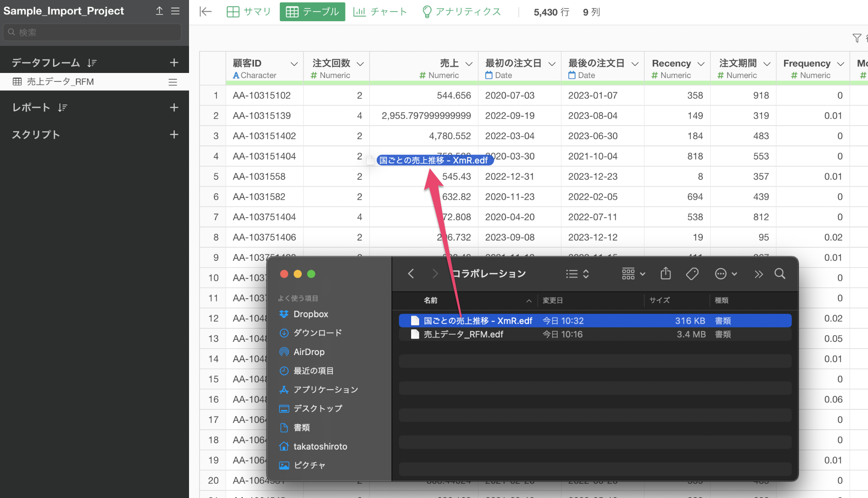Open the project hamburger menu

point(175,11)
